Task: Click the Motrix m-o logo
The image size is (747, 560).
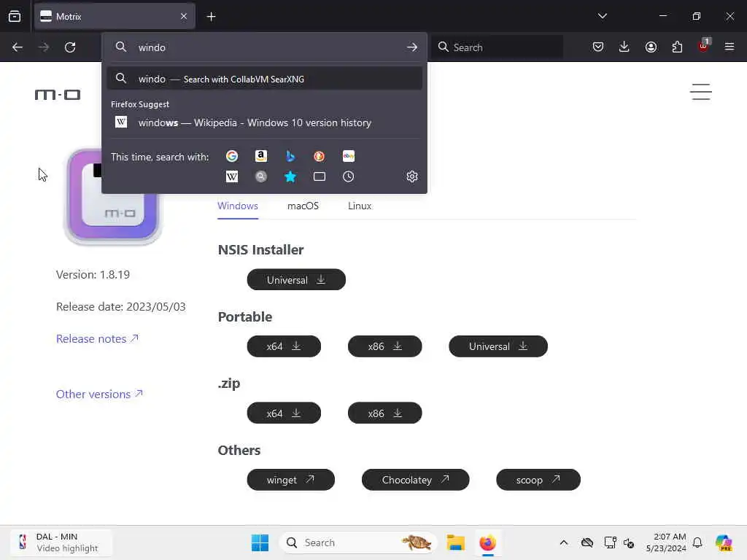Action: pos(58,95)
